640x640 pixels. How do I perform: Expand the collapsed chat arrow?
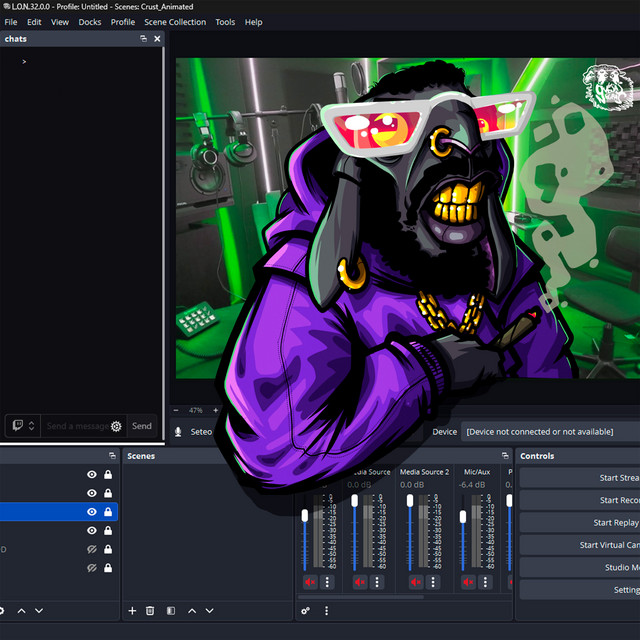tap(24, 62)
